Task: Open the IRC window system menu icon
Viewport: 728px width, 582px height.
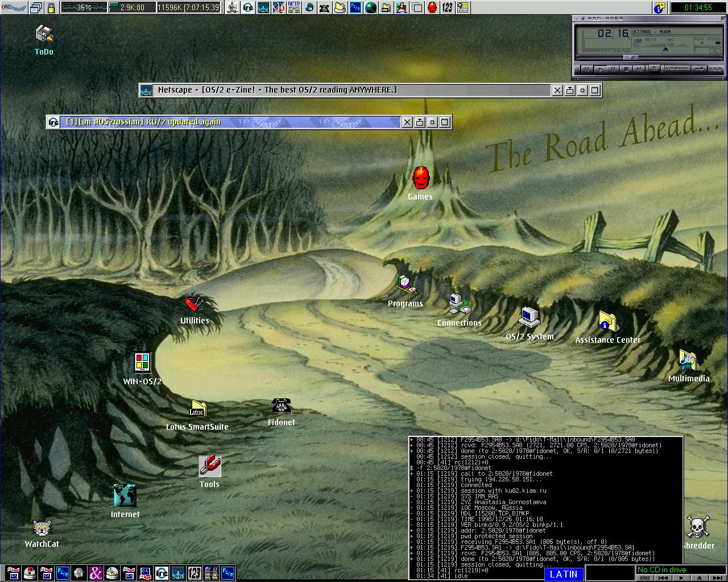Action: [53, 122]
